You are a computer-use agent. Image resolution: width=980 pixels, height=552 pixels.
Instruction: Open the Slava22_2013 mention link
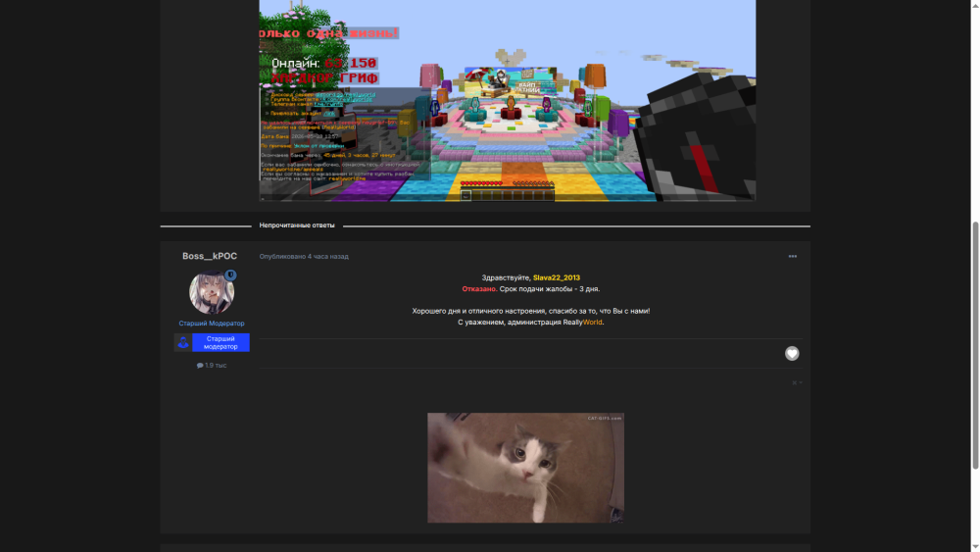[x=557, y=277]
